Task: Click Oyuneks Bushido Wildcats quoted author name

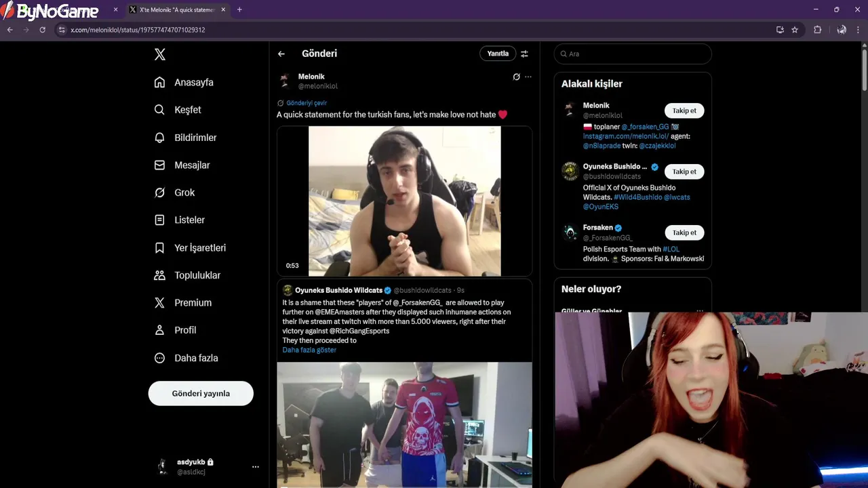Action: (x=338, y=290)
